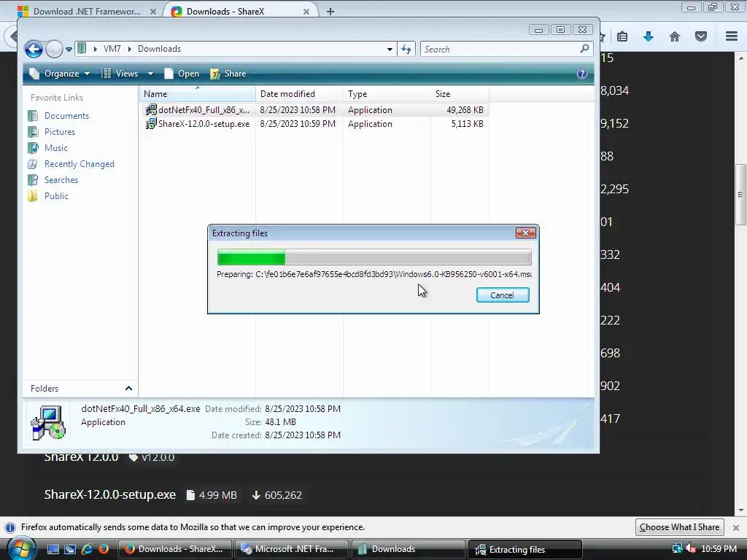The width and height of the screenshot is (747, 560).
Task: Open the Firefox hamburger menu
Action: point(732,36)
